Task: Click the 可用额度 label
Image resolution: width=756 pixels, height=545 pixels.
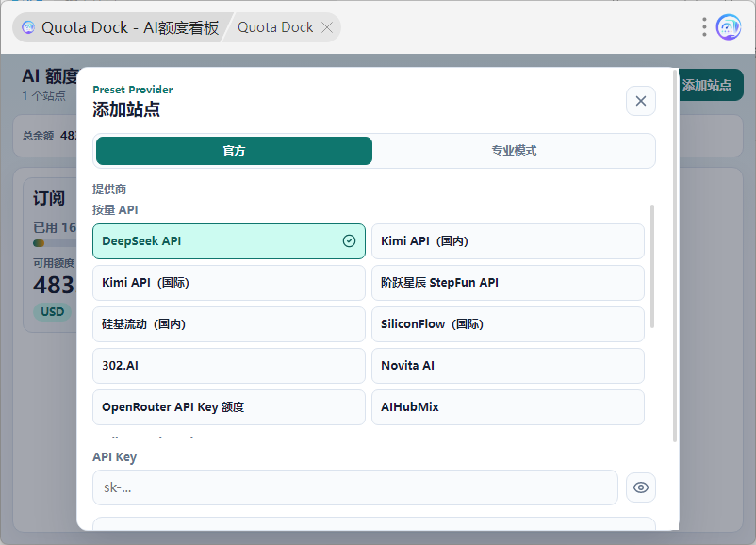Action: click(54, 263)
